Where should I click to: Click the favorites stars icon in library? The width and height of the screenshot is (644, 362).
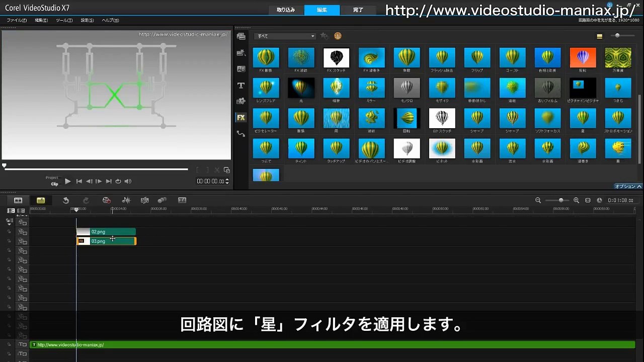(325, 36)
